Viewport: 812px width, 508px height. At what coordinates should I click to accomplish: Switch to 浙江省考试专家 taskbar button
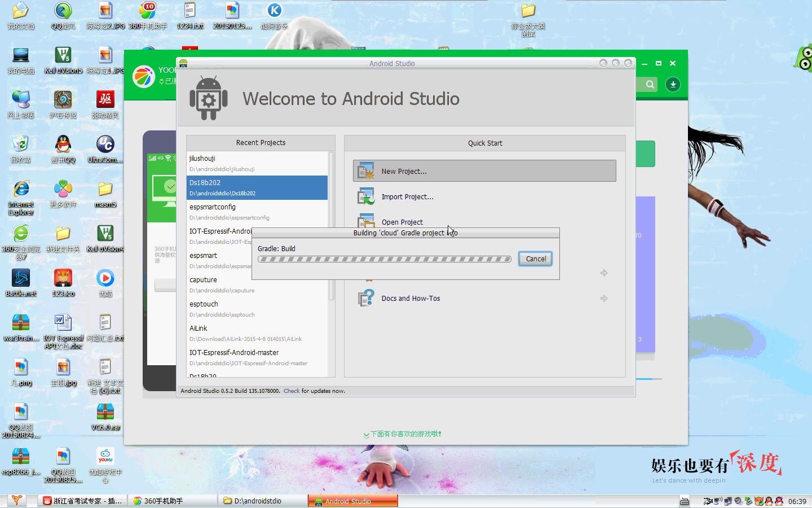pos(83,501)
